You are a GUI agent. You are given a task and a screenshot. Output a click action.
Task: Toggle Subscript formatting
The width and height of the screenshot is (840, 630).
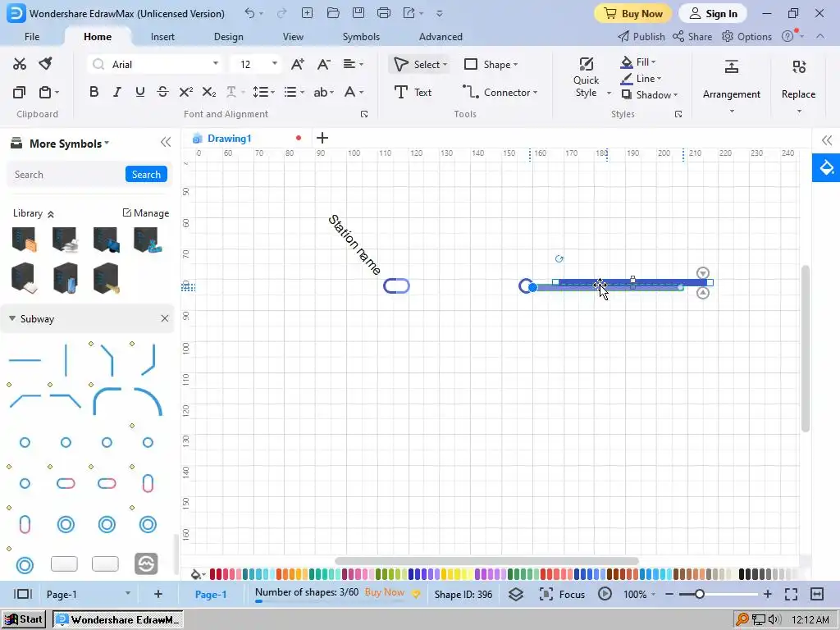point(209,92)
